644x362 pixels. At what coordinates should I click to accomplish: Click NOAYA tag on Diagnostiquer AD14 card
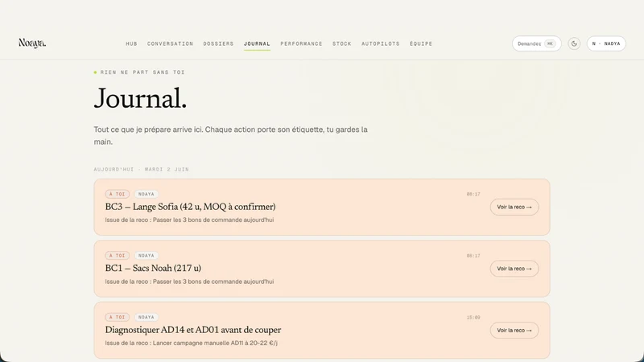(147, 317)
